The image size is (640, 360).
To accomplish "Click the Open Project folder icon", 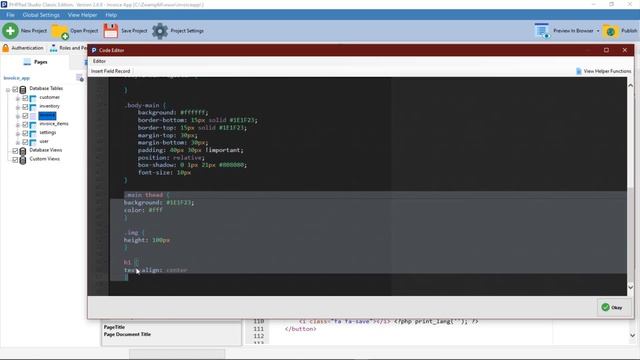I will pos(60,31).
